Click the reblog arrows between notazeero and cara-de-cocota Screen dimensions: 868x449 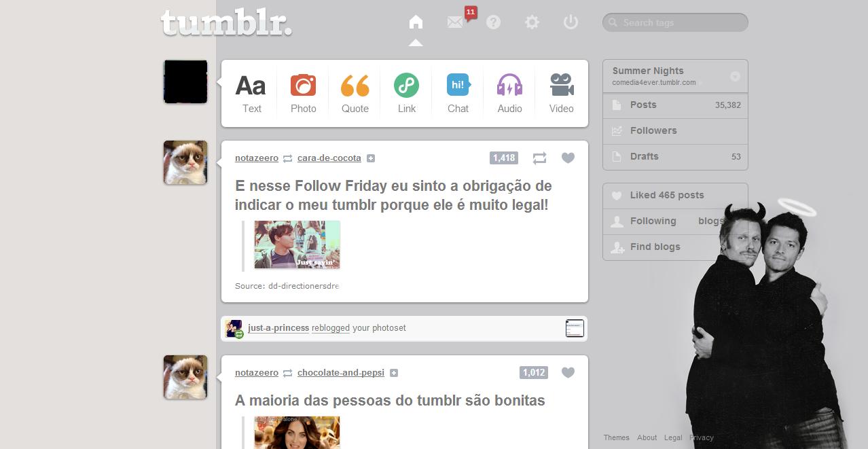coord(288,158)
